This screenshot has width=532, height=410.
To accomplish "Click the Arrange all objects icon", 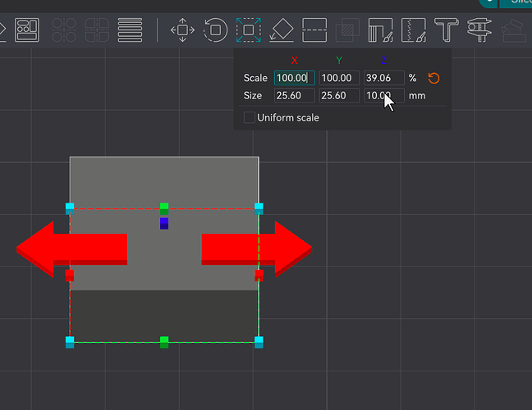I will click(x=27, y=30).
